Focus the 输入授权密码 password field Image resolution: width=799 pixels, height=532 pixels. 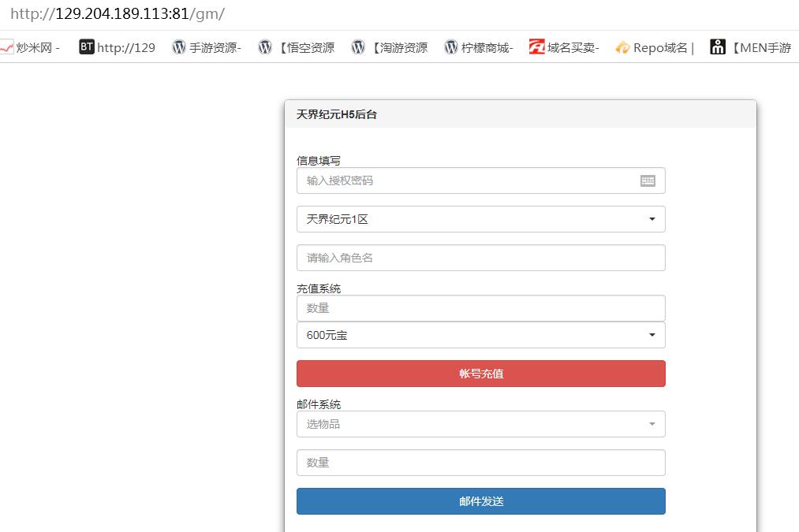465,180
